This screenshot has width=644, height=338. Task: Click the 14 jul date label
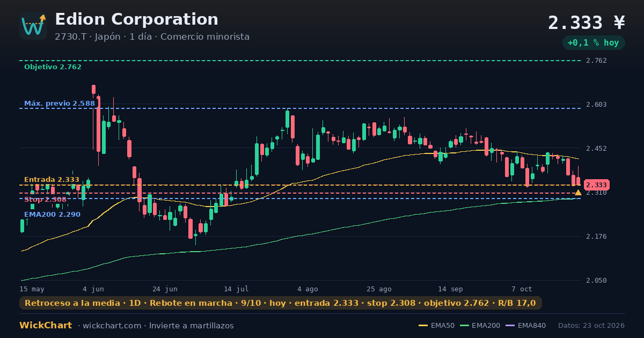tap(236, 289)
